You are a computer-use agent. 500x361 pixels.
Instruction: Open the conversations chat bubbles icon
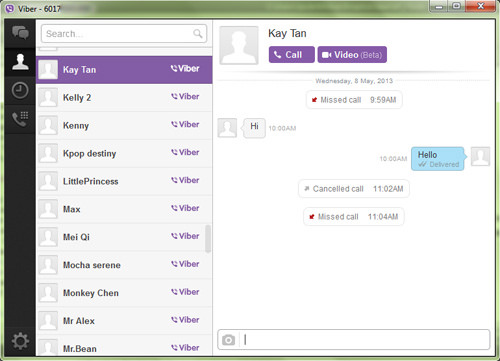pyautogui.click(x=20, y=33)
